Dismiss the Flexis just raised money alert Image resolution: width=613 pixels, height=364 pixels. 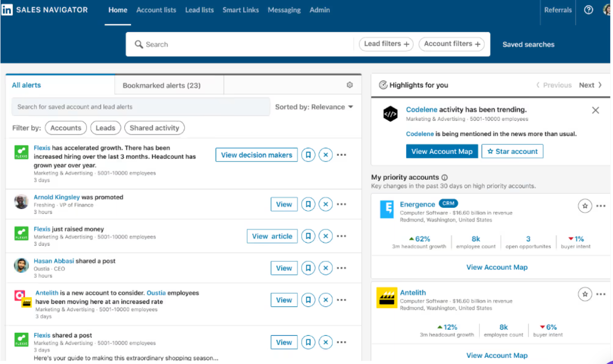click(x=326, y=236)
